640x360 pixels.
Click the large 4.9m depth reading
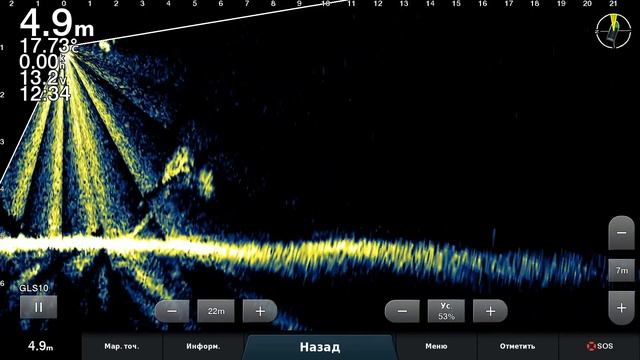click(x=57, y=23)
